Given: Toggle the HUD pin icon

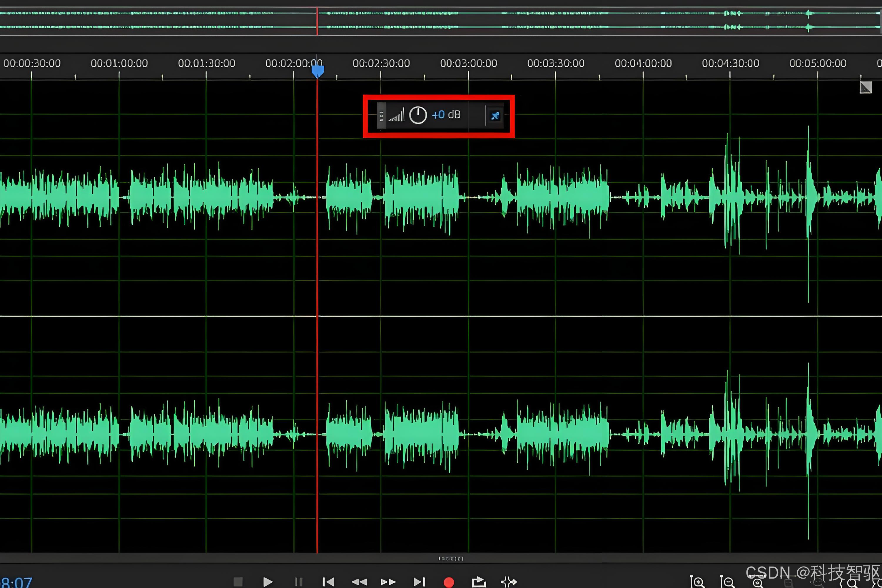Looking at the screenshot, I should click(x=495, y=116).
